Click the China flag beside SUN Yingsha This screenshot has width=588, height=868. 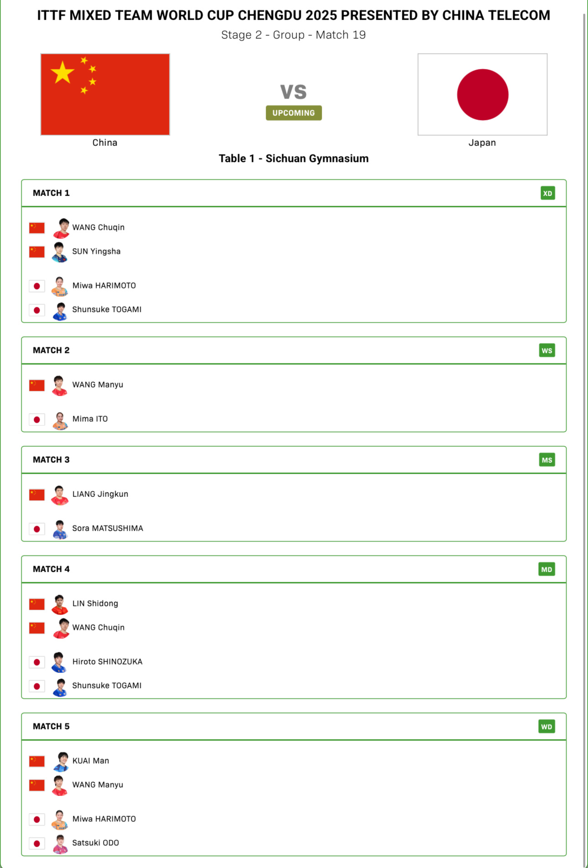[37, 252]
